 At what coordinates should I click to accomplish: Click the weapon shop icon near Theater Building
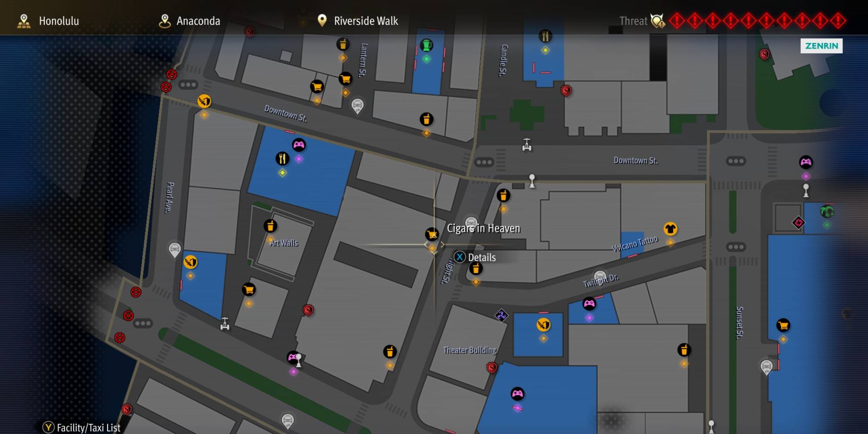543,325
